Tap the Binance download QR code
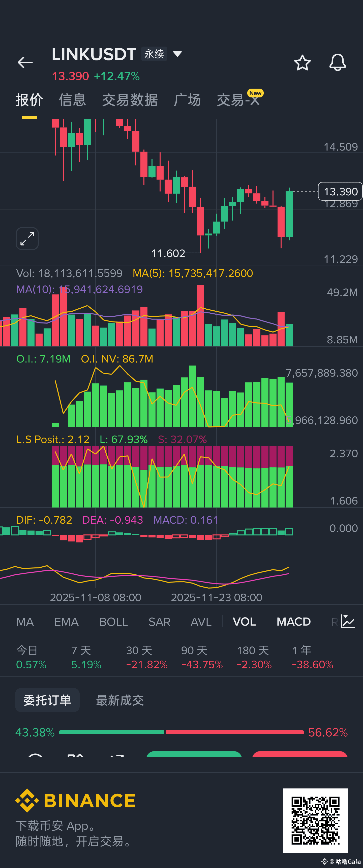The height and width of the screenshot is (868, 363). point(315,820)
